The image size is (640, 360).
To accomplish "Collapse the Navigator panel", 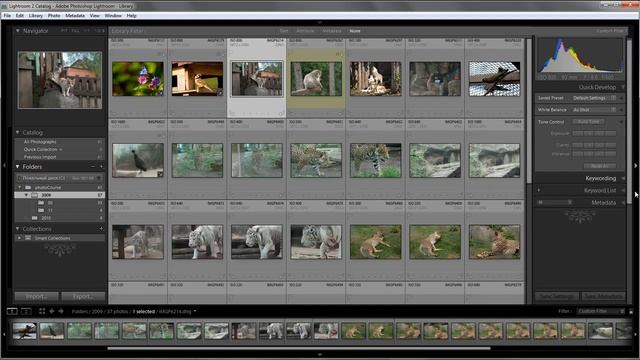I will pyautogui.click(x=18, y=31).
